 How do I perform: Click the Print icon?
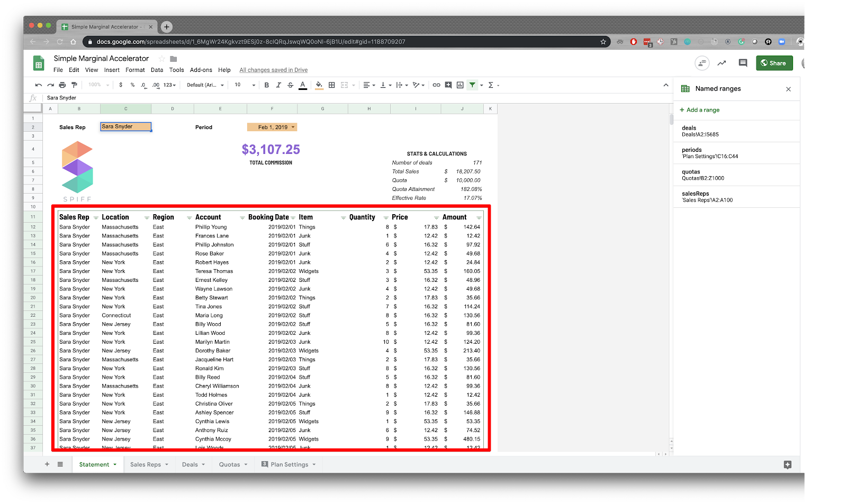(62, 85)
